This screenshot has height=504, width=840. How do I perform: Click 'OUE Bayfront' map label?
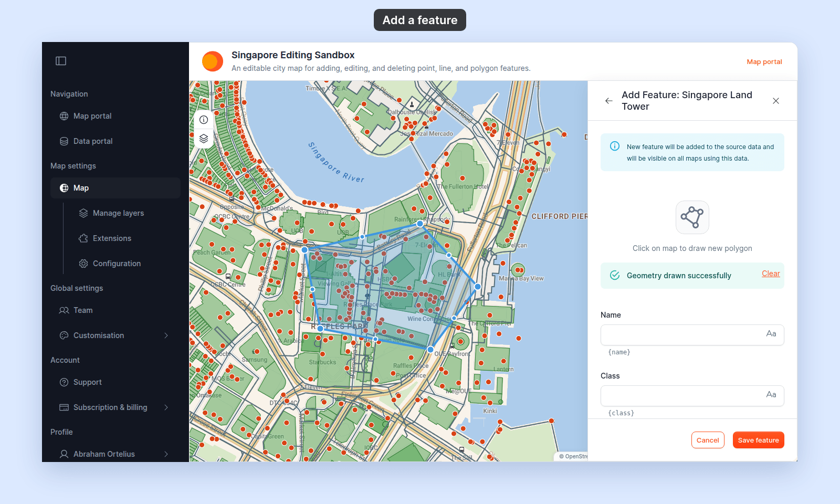coord(453,354)
